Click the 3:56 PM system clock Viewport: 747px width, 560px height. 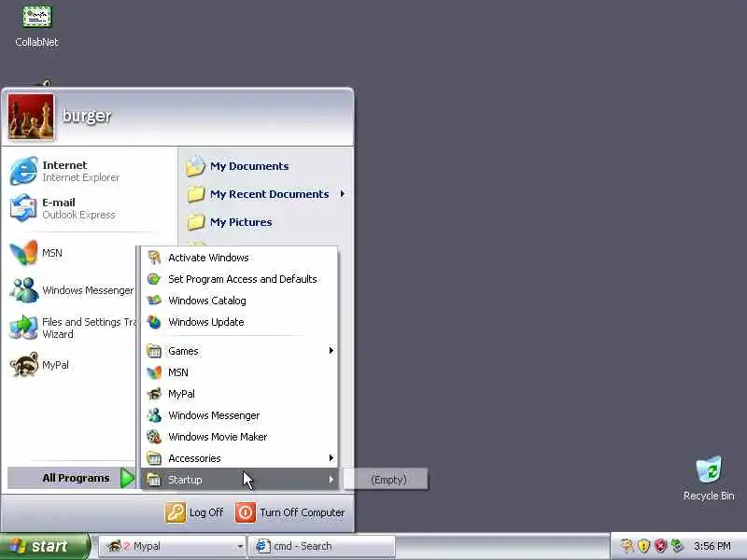click(x=712, y=546)
